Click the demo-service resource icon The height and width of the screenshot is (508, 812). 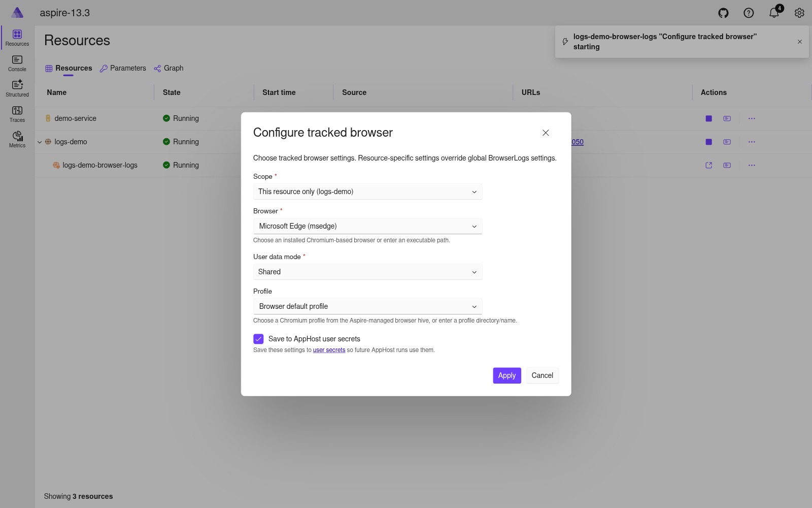(48, 118)
